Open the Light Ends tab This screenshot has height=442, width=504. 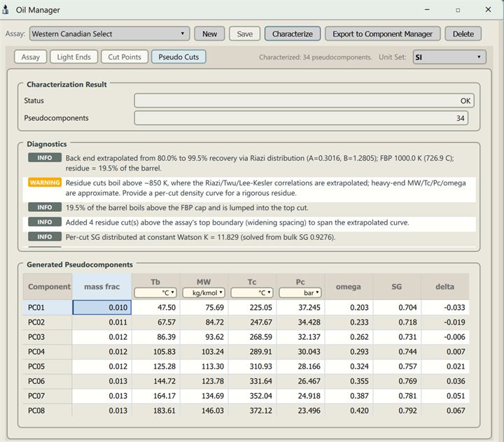point(74,57)
